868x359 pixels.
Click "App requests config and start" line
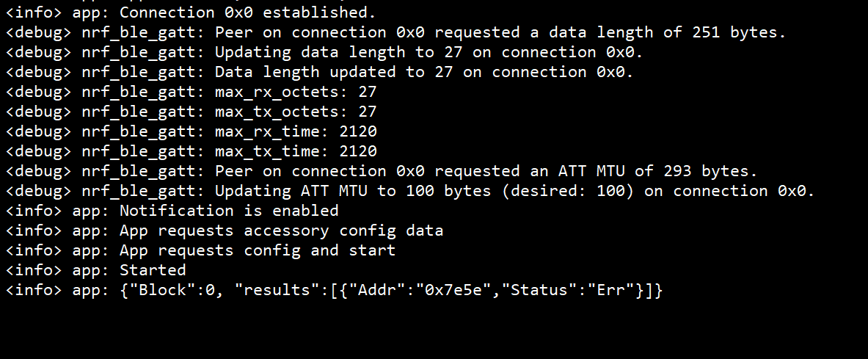[x=257, y=250]
